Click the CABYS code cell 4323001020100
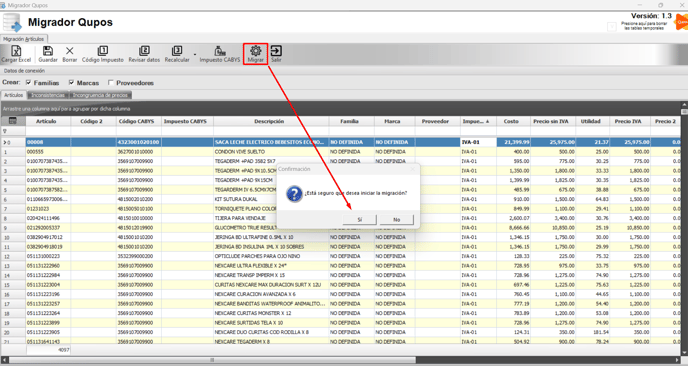Screen dimensions: 688x366 [x=138, y=142]
